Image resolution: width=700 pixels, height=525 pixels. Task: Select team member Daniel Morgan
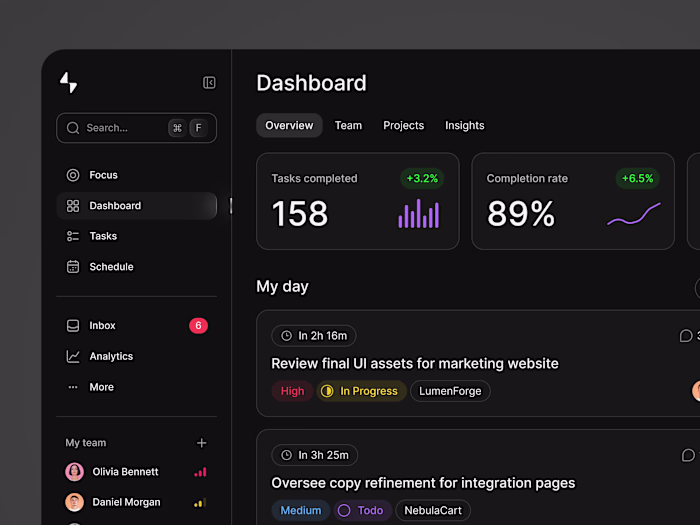[137, 502]
